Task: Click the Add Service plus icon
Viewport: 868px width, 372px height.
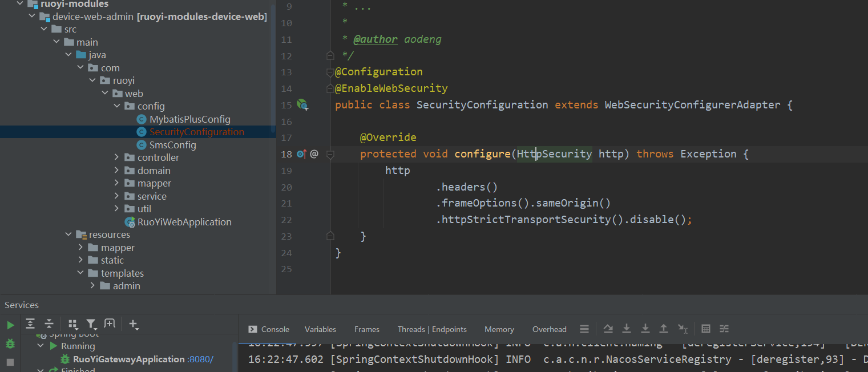Action: [x=134, y=324]
